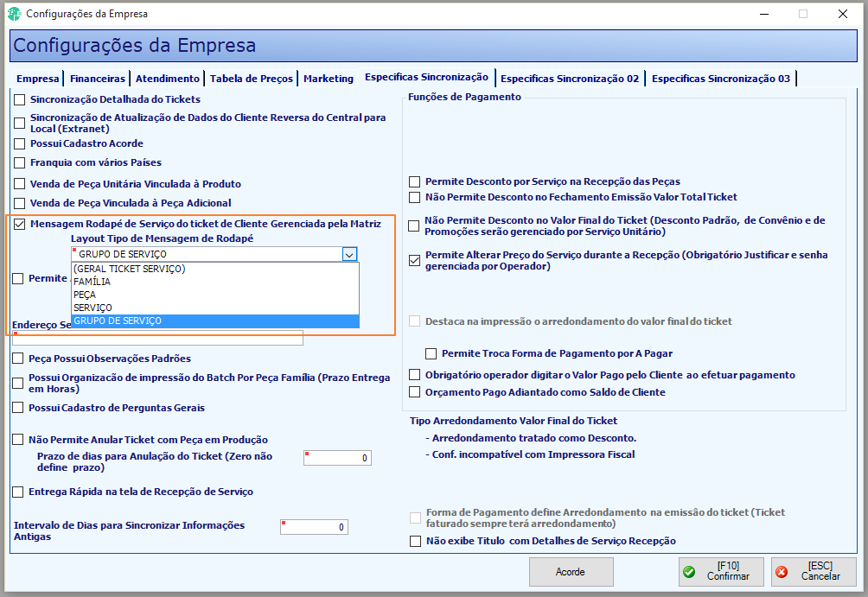Click the [ESC] Cancelar button

(x=814, y=572)
